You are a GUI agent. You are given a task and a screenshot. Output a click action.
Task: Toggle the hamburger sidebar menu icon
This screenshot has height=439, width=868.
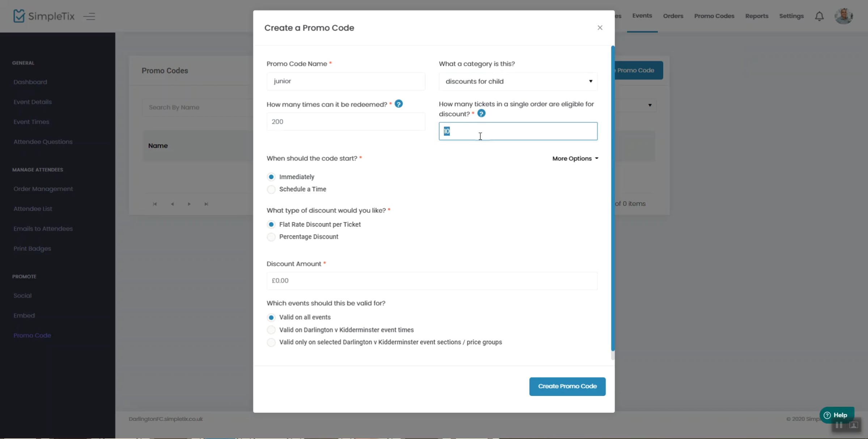coord(89,16)
